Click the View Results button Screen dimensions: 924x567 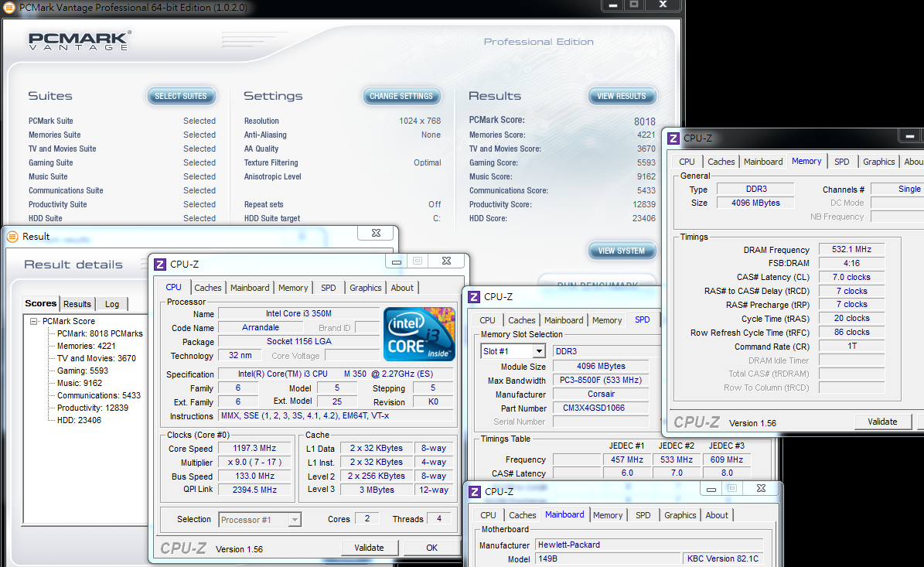pos(622,96)
